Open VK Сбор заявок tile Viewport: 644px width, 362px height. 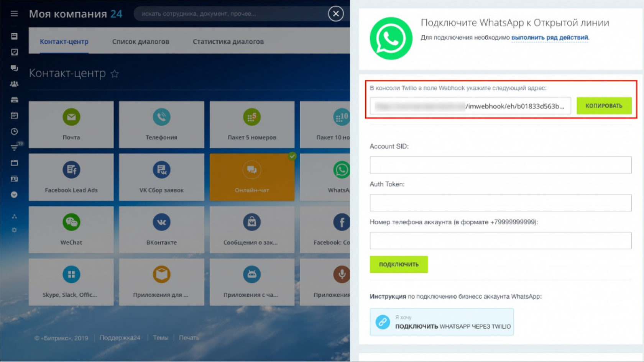coord(161,177)
